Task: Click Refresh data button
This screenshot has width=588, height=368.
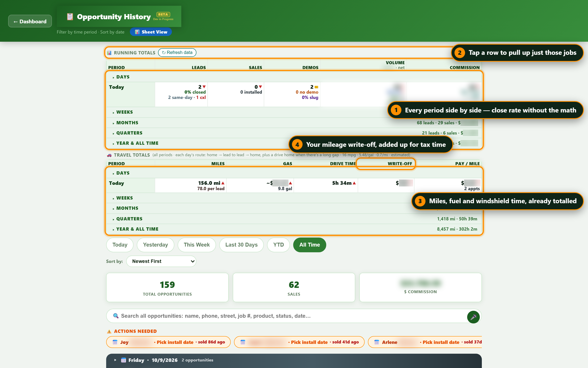Action: click(177, 53)
